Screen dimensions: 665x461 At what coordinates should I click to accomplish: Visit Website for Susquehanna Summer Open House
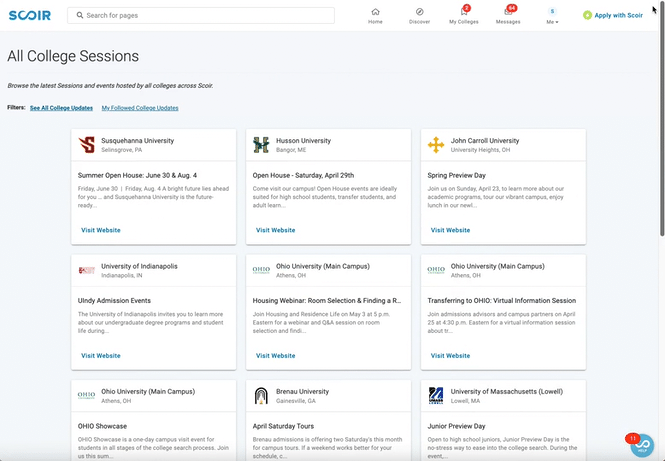point(101,230)
